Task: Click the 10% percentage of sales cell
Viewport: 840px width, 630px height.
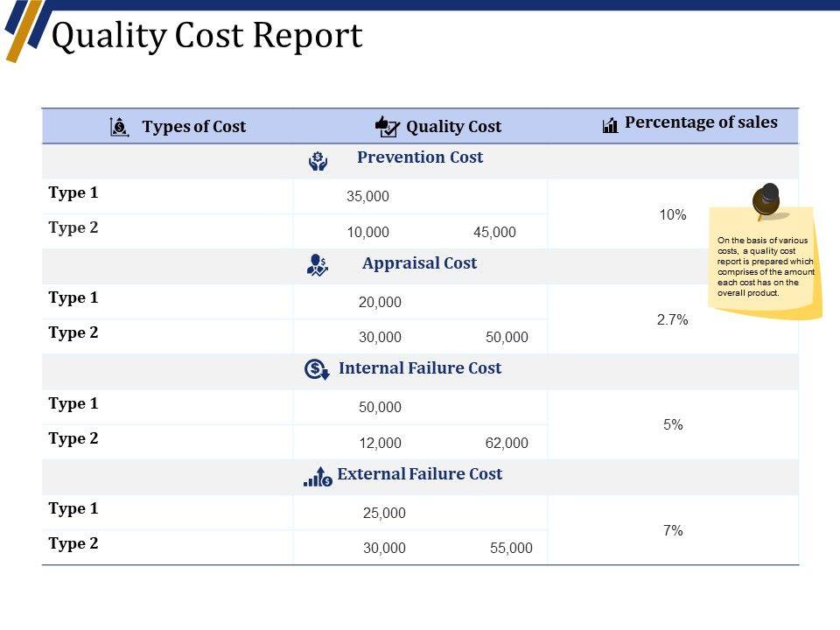Action: [673, 214]
